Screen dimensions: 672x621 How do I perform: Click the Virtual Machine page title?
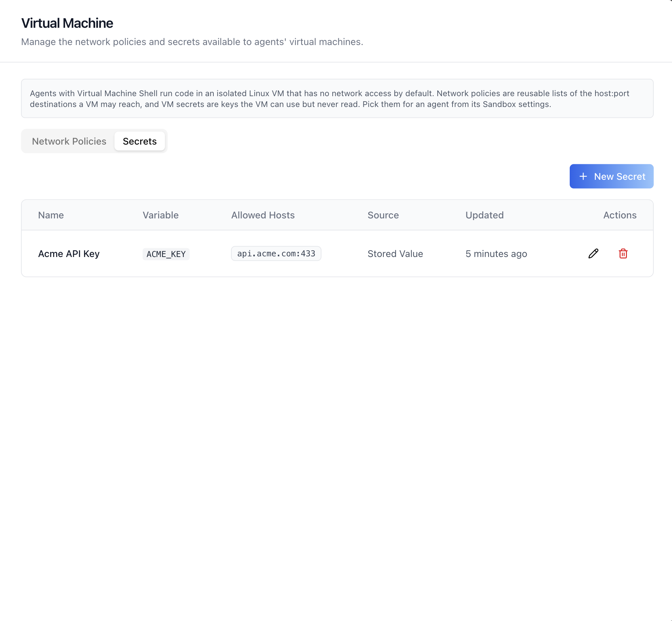(67, 23)
